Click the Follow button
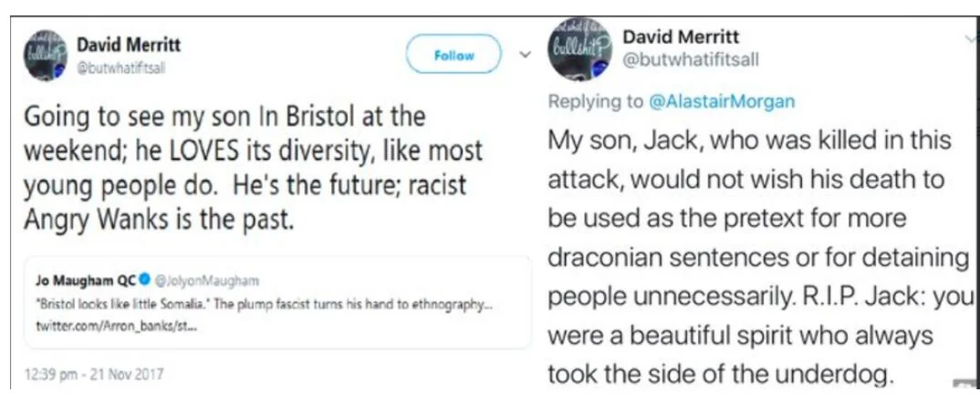 454,56
